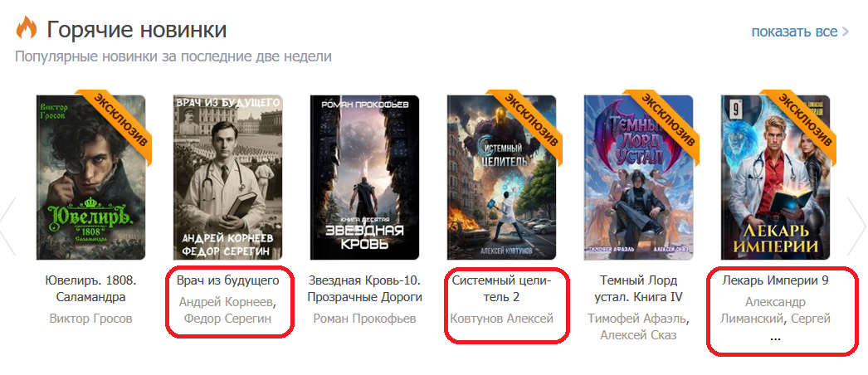Click title Системный целитель 2
Screen dimensions: 868x375
tap(501, 289)
